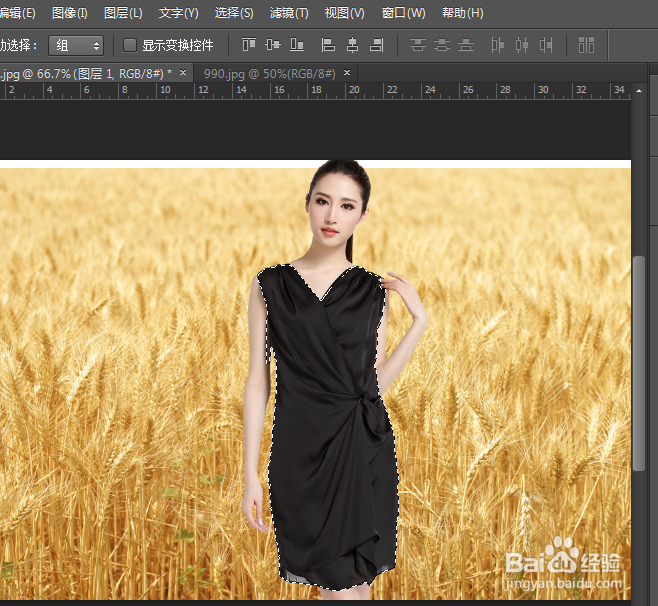The image size is (658, 606).
Task: Align right edges icon
Action: (376, 45)
